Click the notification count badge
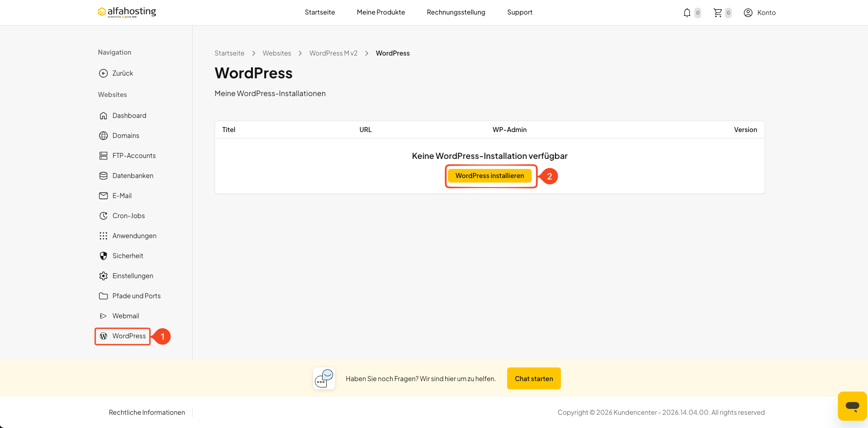This screenshot has width=868, height=428. (x=698, y=13)
